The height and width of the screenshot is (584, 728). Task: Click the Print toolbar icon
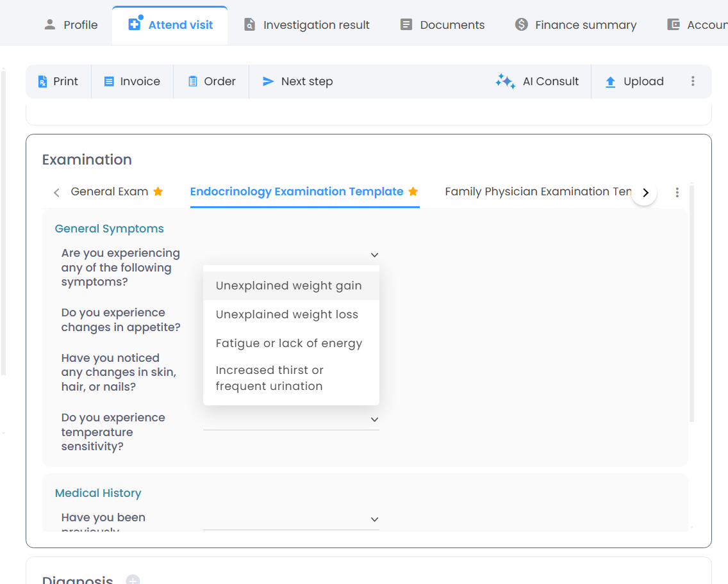(x=43, y=82)
